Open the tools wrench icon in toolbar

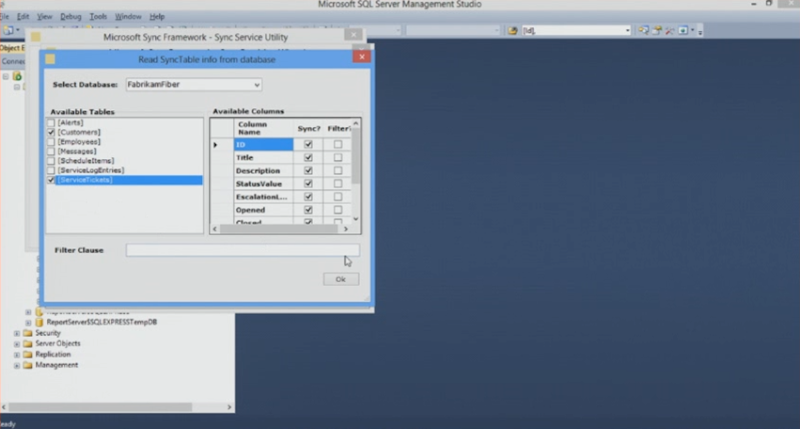click(x=669, y=31)
